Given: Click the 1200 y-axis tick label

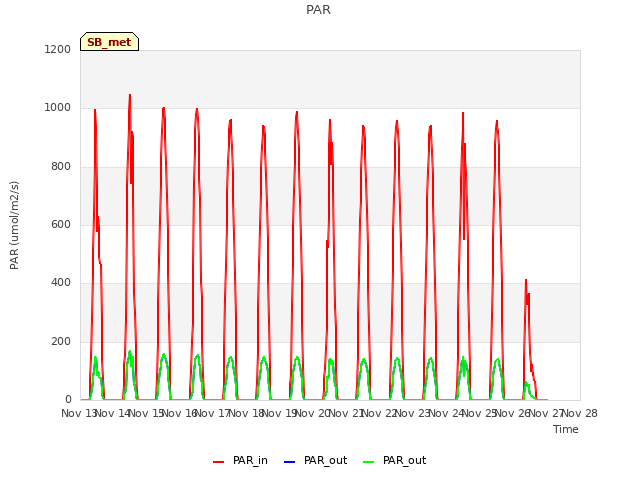Looking at the screenshot, I should click(58, 49).
